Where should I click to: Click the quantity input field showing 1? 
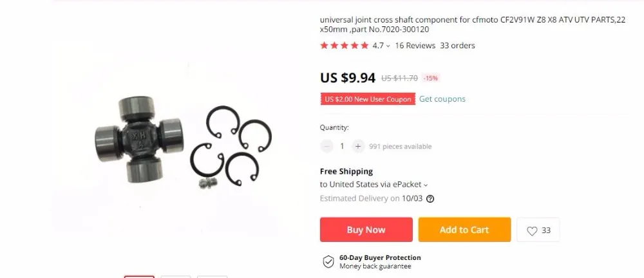(x=342, y=146)
